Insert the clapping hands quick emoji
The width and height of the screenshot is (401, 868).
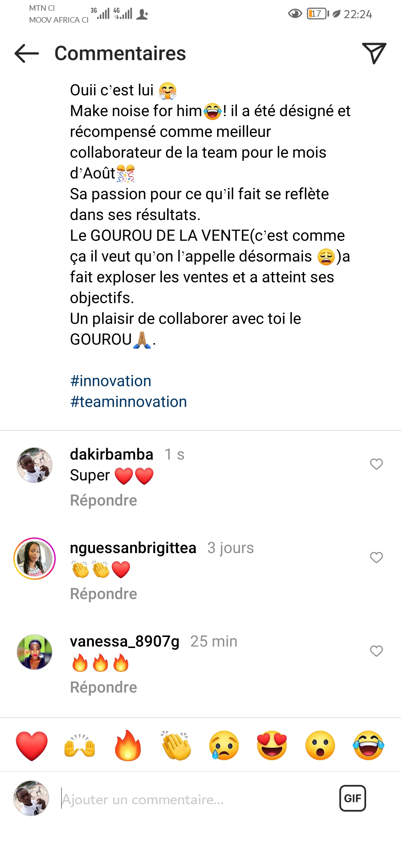[176, 746]
